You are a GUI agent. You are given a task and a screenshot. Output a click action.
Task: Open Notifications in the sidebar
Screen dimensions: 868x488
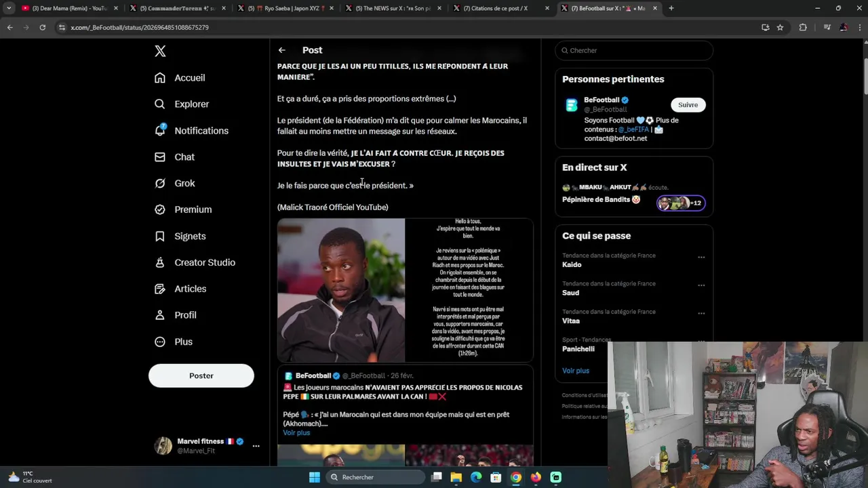click(191, 131)
